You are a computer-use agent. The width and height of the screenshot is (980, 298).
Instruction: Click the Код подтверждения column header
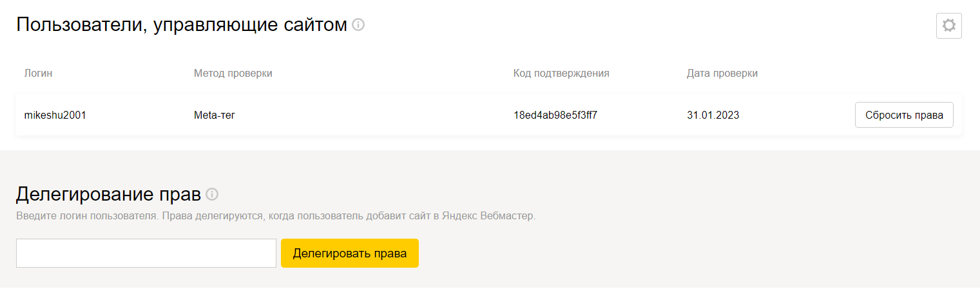click(561, 74)
